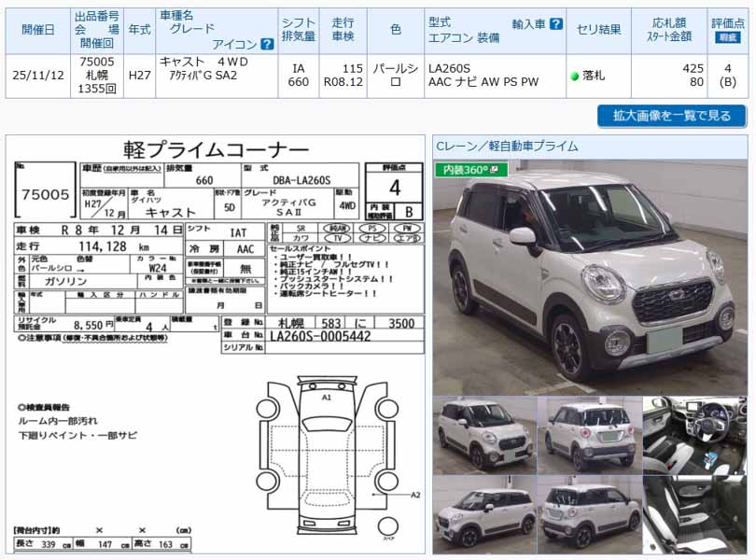Select the left side profile car thumbnail

click(484, 515)
